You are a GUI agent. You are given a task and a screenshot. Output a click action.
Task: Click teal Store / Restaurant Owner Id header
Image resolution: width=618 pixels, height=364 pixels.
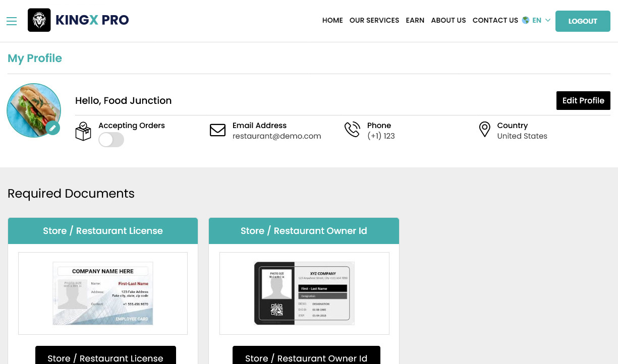click(304, 231)
